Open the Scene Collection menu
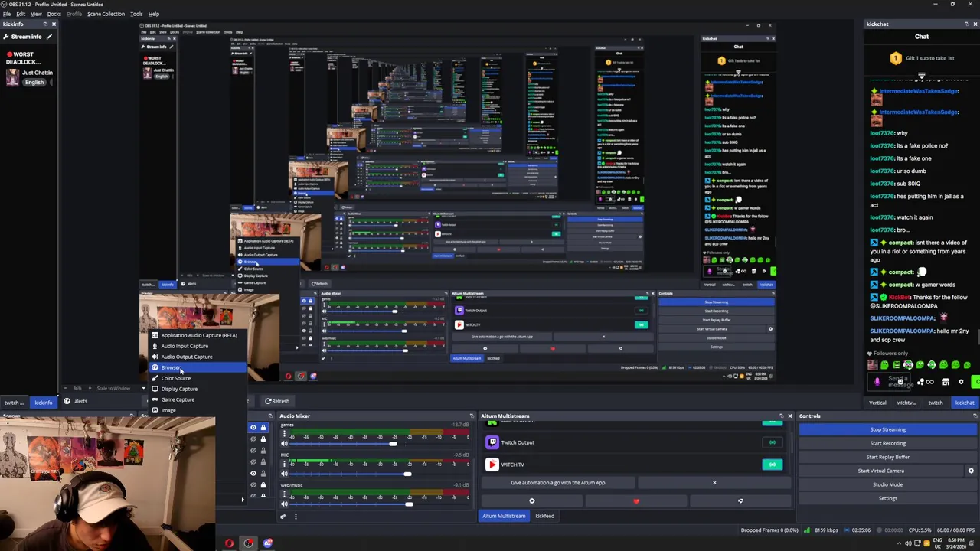The height and width of the screenshot is (551, 980). click(106, 14)
